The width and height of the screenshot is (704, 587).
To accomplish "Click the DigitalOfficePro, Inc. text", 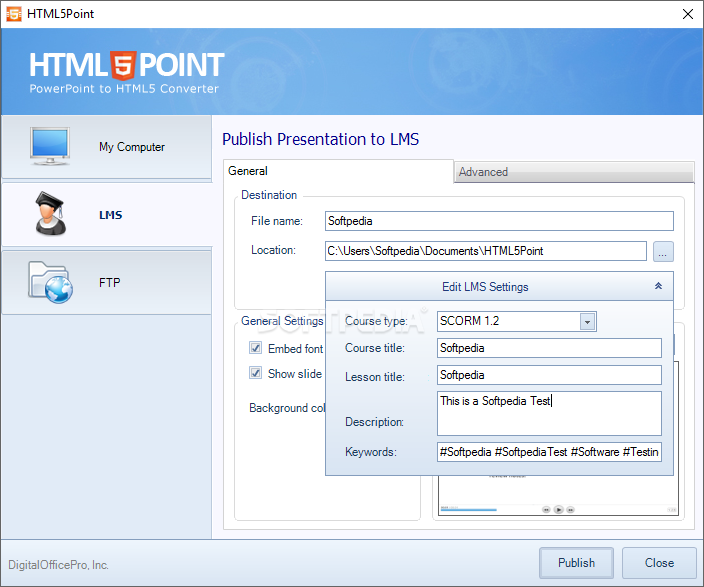I will click(58, 565).
